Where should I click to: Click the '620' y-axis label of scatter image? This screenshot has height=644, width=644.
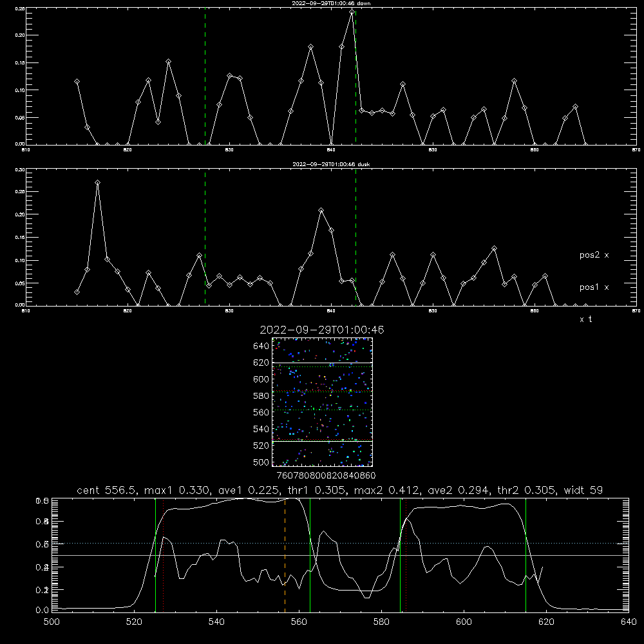tap(261, 363)
